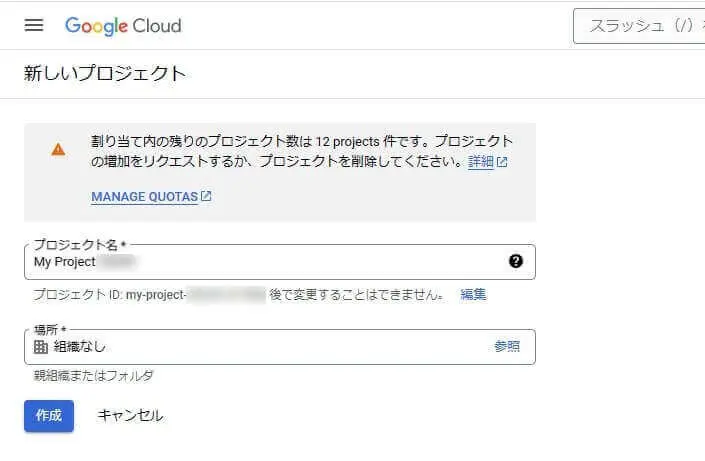
Task: Click the 新しいプロジェクト page heading
Action: 105,73
